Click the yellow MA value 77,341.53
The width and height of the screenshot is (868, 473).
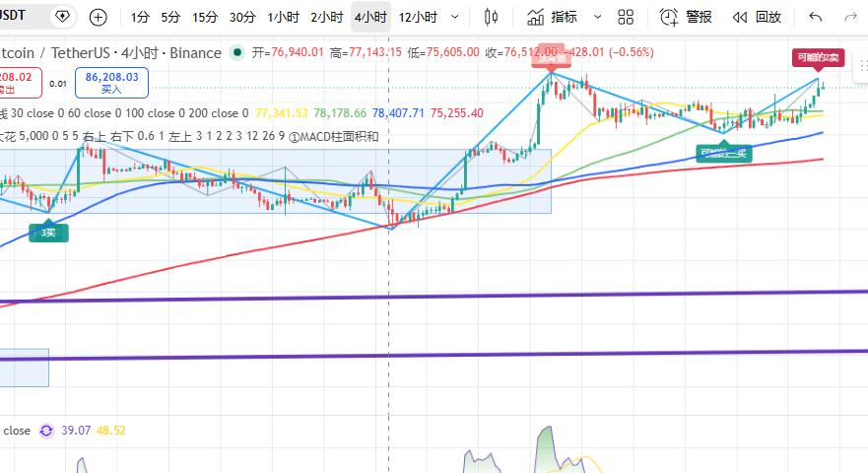[x=281, y=113]
